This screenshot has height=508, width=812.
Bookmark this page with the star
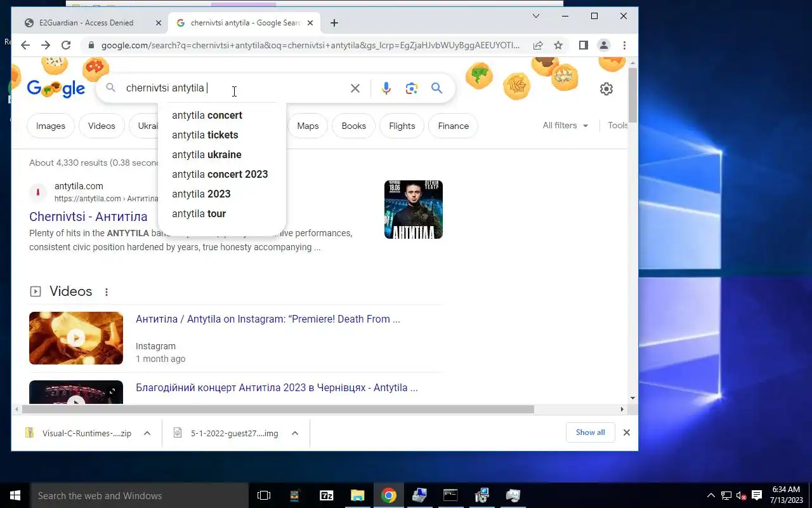click(558, 45)
